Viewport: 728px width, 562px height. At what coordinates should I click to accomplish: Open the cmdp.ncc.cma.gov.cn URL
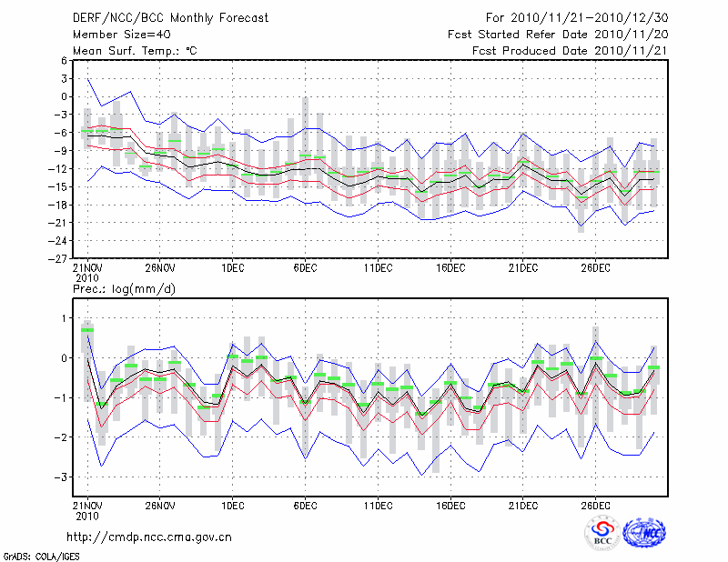point(149,537)
